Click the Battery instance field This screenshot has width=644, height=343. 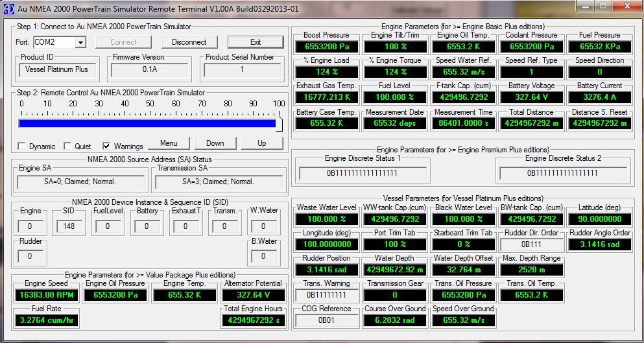147,226
